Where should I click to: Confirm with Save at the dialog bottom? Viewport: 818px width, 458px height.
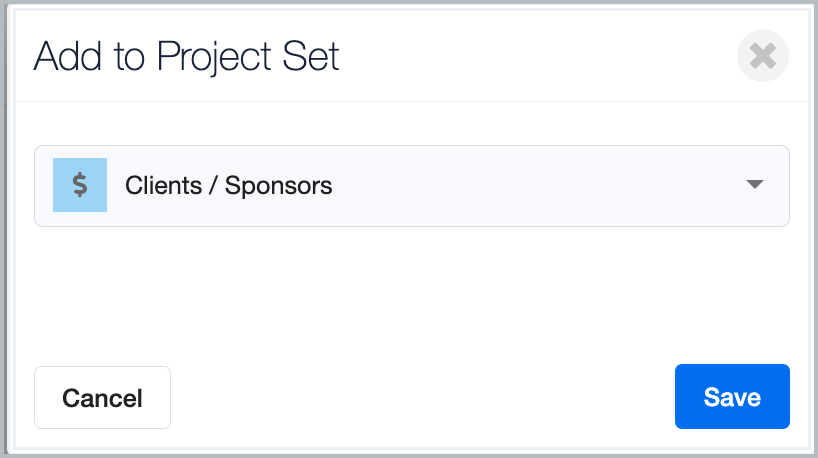point(732,396)
